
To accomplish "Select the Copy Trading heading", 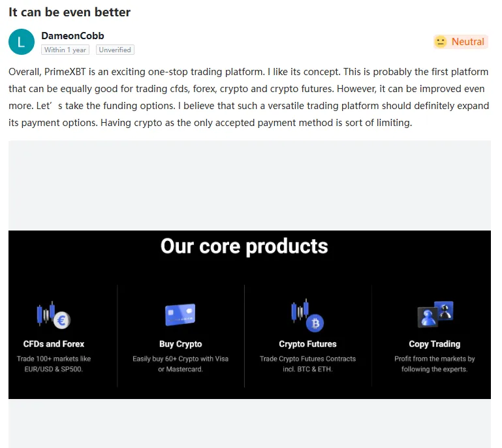I will pos(435,344).
